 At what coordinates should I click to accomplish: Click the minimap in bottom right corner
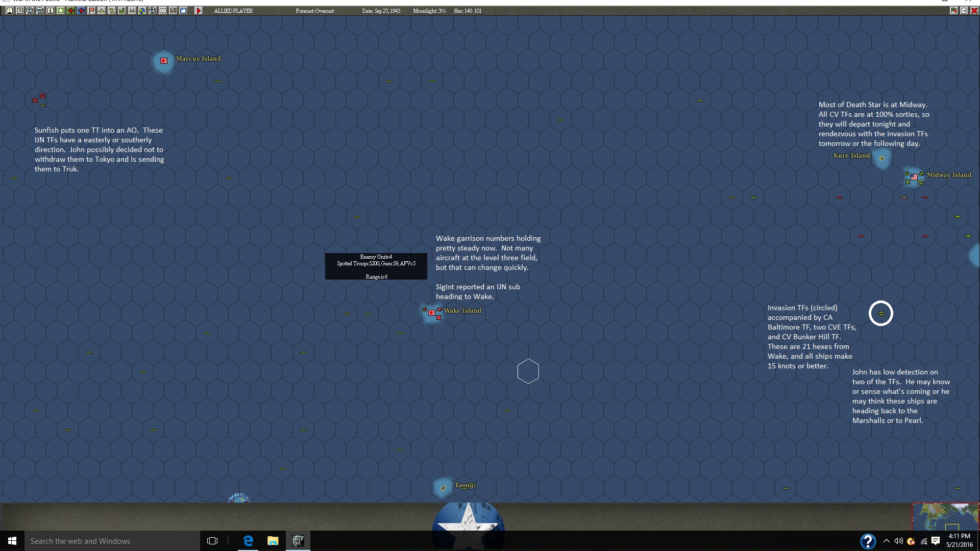pos(946,517)
